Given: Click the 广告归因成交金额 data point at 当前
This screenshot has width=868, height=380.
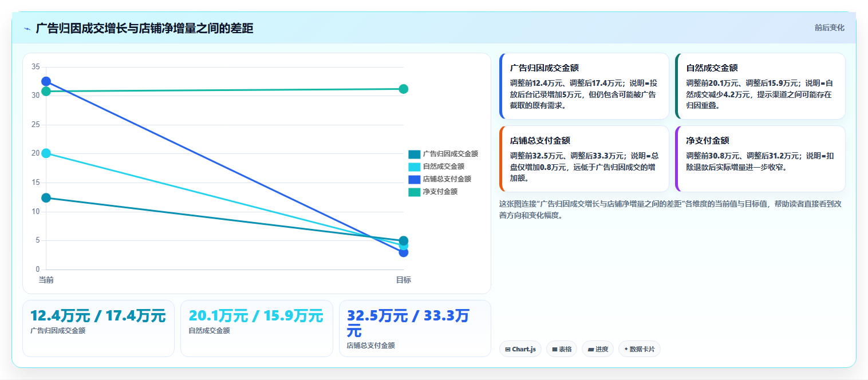Looking at the screenshot, I should [x=46, y=197].
